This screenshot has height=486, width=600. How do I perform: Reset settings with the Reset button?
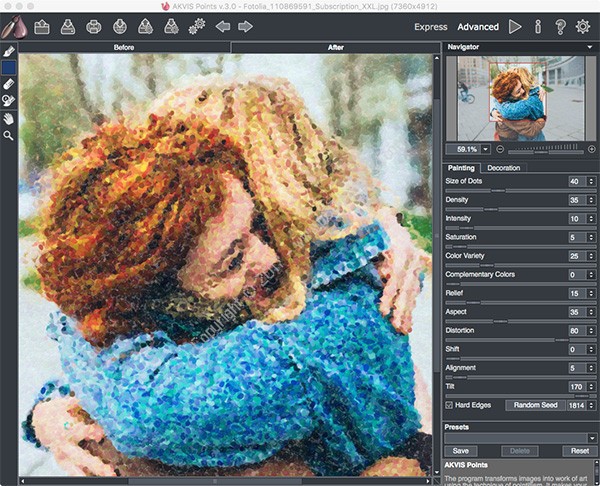click(580, 451)
